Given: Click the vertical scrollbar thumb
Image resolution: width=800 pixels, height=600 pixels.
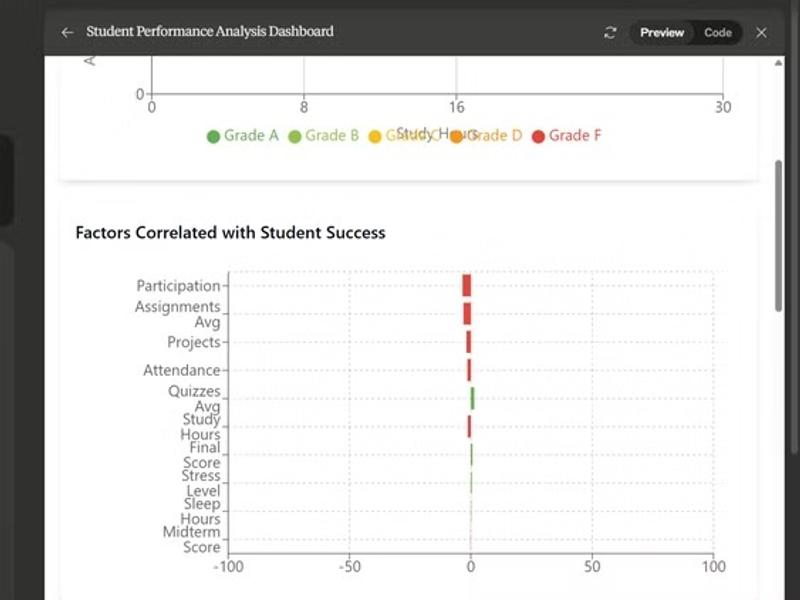Looking at the screenshot, I should 779,235.
